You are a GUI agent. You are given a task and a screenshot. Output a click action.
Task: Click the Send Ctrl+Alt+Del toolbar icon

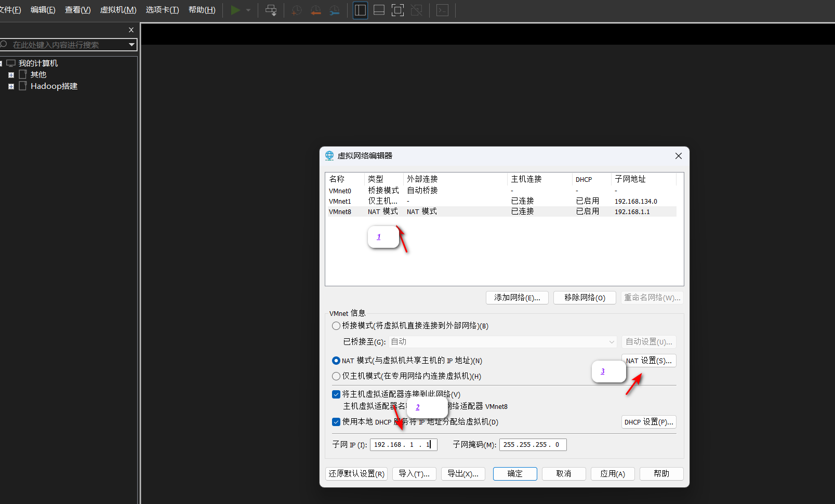271,10
